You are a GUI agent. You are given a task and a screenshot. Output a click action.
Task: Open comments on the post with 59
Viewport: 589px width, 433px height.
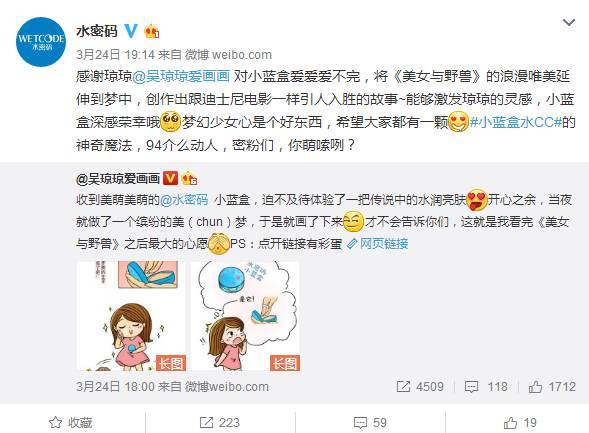pos(370,423)
